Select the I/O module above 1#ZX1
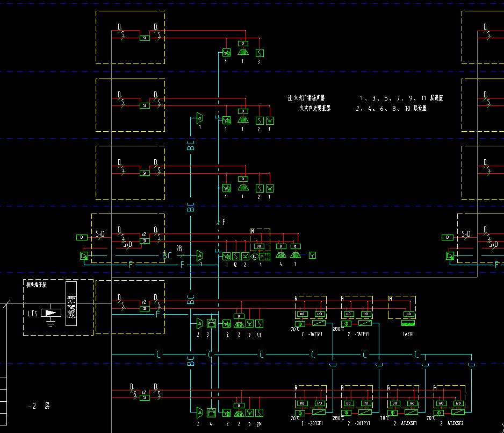Image resolution: width=504 pixels, height=433 pixels. click(408, 314)
